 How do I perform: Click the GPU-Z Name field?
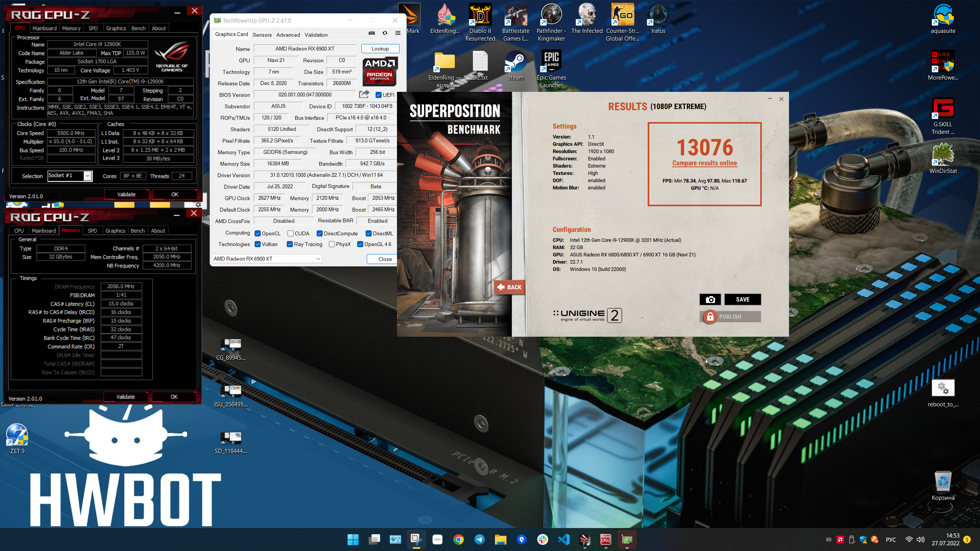tap(305, 49)
